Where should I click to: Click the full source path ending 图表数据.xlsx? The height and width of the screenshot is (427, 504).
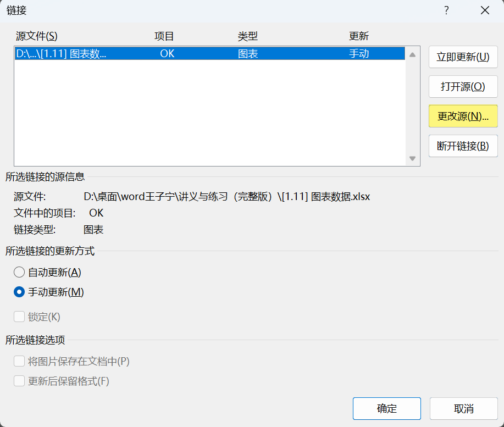coord(227,196)
